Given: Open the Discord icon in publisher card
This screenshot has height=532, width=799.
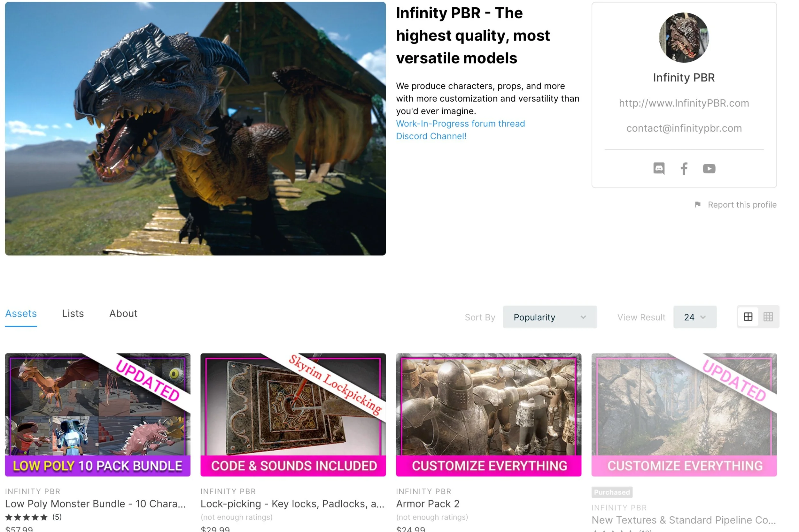Looking at the screenshot, I should [658, 168].
